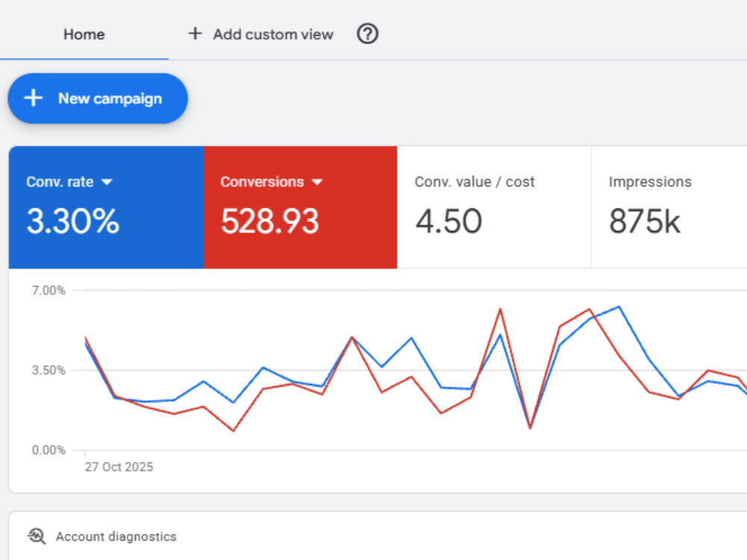Click the Account diagnostics magnifier icon

pos(37,536)
